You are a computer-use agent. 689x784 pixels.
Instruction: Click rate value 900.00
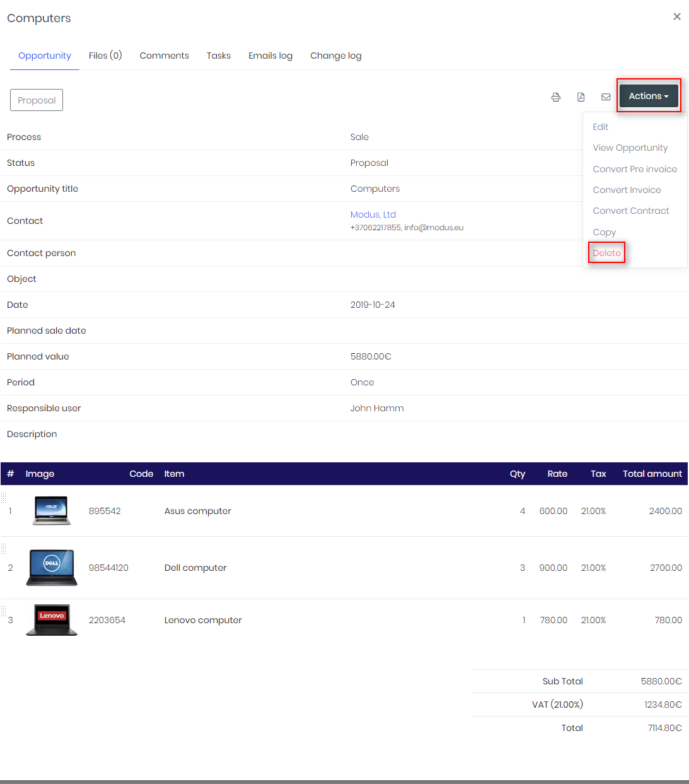click(553, 568)
